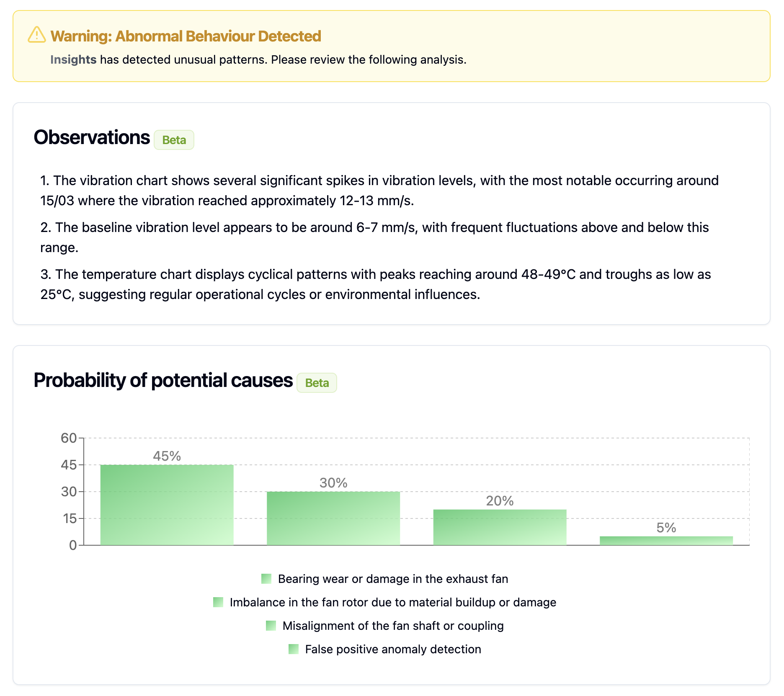Click the bold Insights text in the warning
Screen dimensions: 784x696
click(73, 59)
